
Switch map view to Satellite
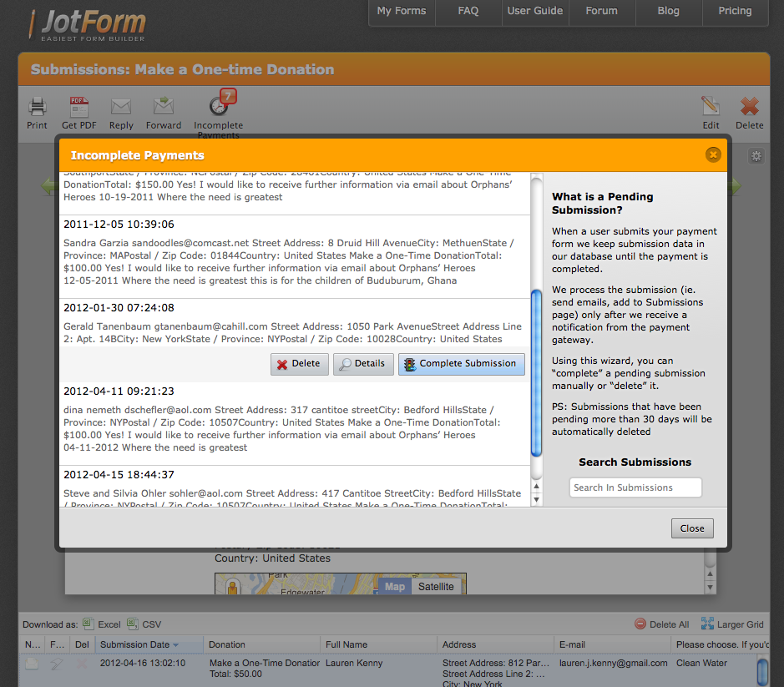(x=436, y=587)
